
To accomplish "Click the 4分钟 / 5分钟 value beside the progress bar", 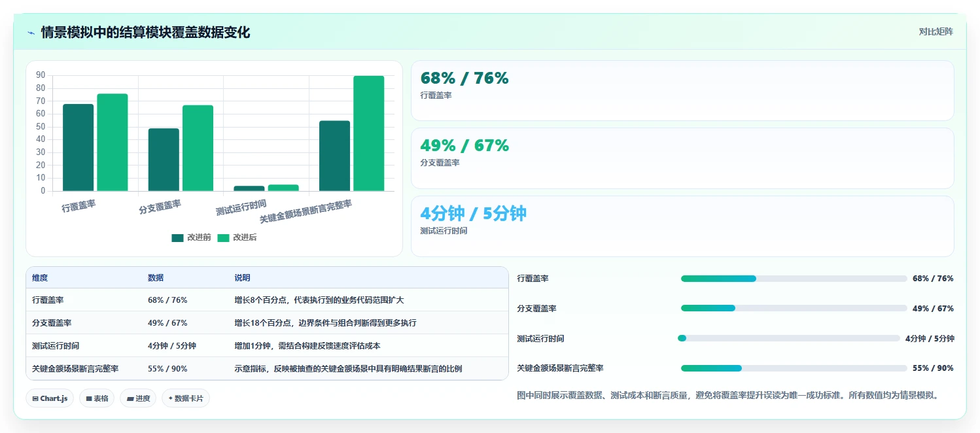I will click(930, 338).
